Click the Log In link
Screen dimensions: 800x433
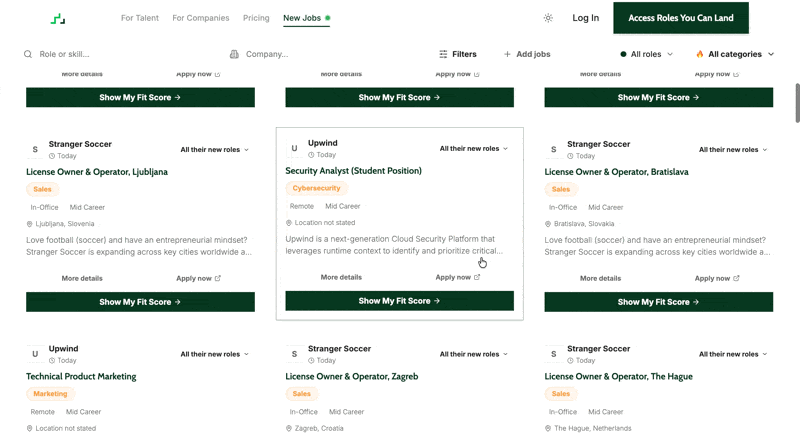585,18
